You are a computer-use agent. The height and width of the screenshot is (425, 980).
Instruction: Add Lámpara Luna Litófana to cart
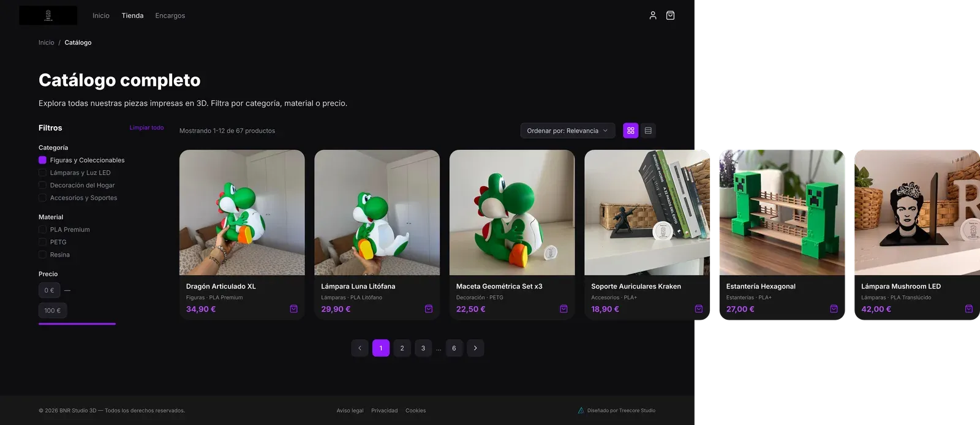[x=429, y=309]
